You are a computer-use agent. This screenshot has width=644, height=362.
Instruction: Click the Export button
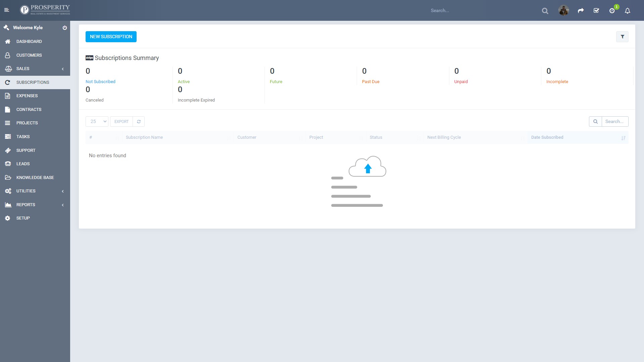[121, 122]
